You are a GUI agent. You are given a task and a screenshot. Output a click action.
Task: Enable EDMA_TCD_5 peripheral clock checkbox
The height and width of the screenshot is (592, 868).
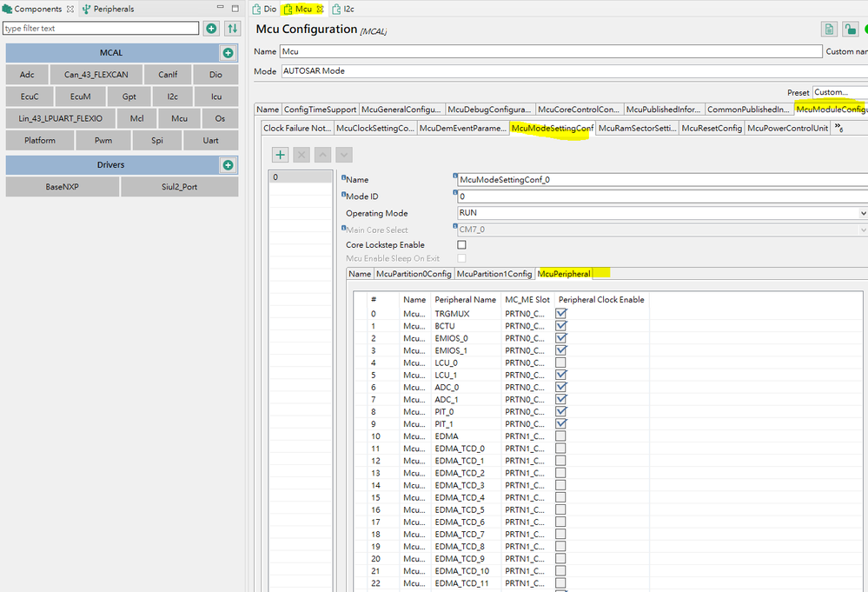[560, 509]
